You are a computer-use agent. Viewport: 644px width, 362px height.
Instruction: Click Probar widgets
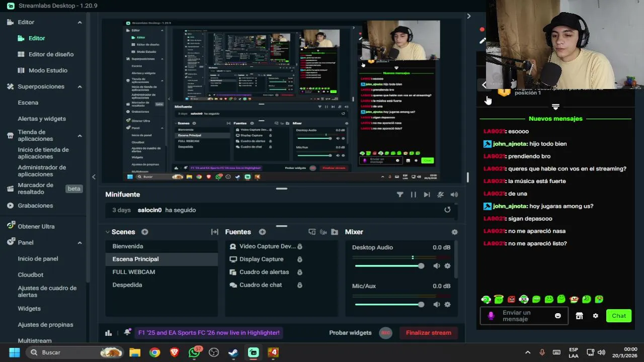coord(350,332)
